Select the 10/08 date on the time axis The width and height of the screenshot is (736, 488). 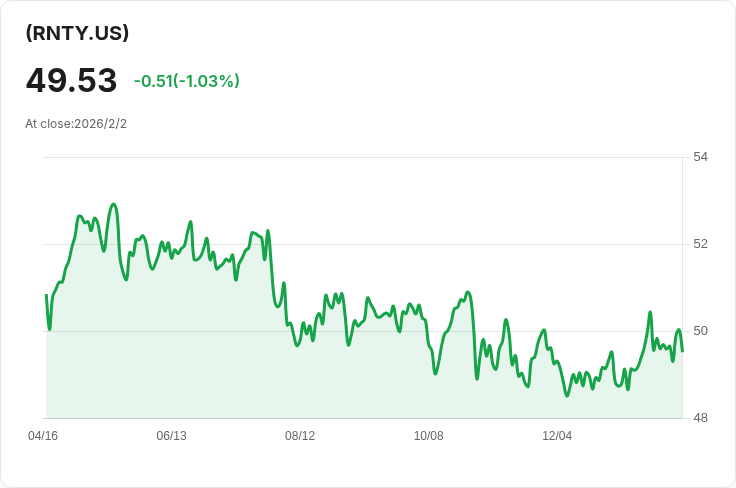pyautogui.click(x=429, y=436)
